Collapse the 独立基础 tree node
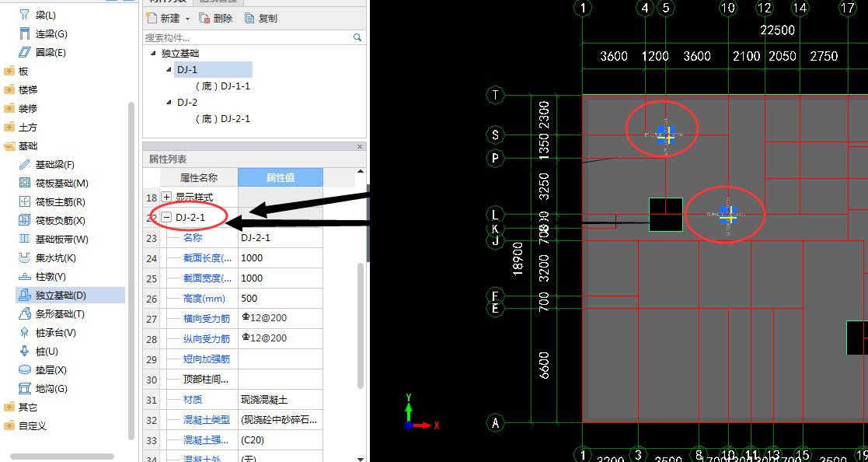Viewport: 868px width, 462px height. (x=153, y=54)
